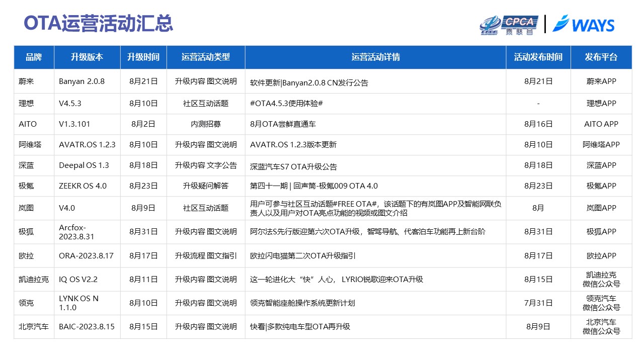644x362 pixels.
Task: Click 凯迪拉克 微信公众号 platform cell
Action: [601, 279]
